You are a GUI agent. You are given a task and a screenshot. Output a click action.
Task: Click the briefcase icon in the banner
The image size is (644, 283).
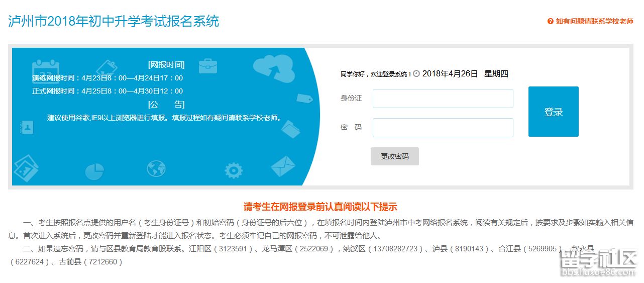[207, 66]
